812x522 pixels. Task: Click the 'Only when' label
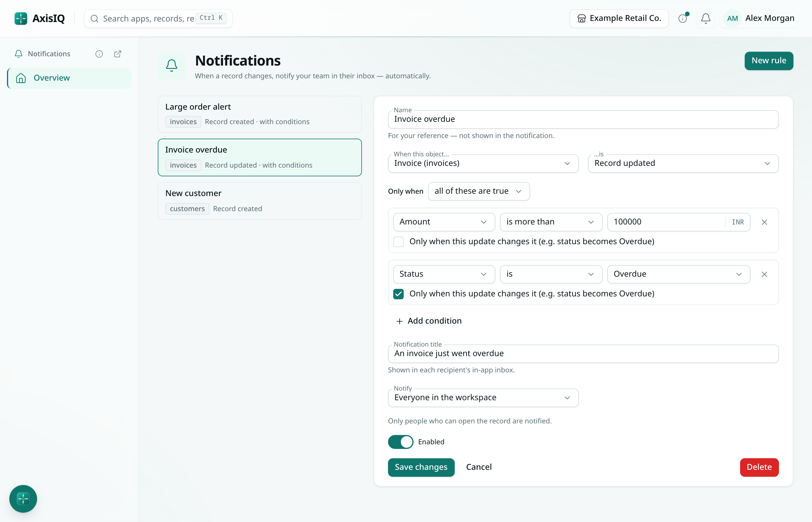(x=405, y=191)
